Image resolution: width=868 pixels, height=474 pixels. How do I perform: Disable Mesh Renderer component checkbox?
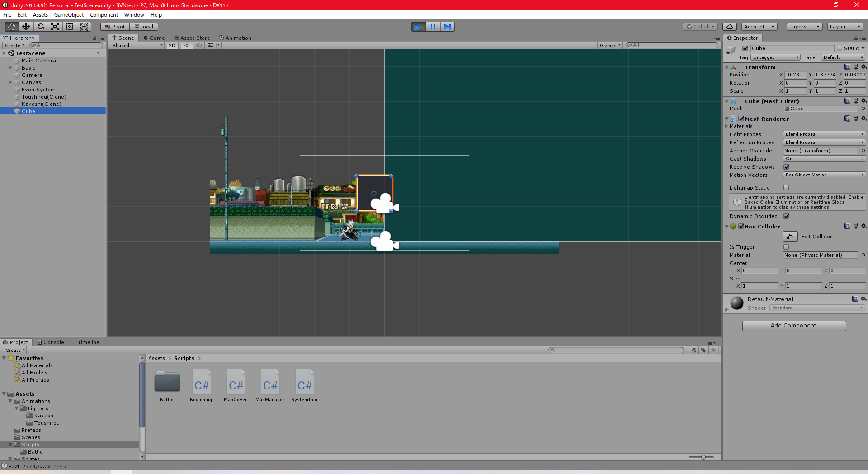741,118
